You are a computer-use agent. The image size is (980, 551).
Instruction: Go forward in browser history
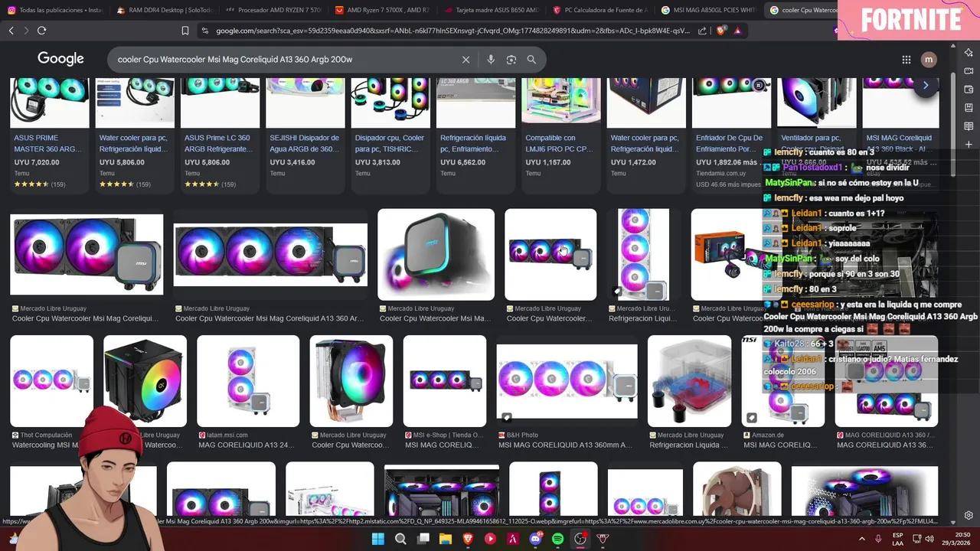[26, 31]
